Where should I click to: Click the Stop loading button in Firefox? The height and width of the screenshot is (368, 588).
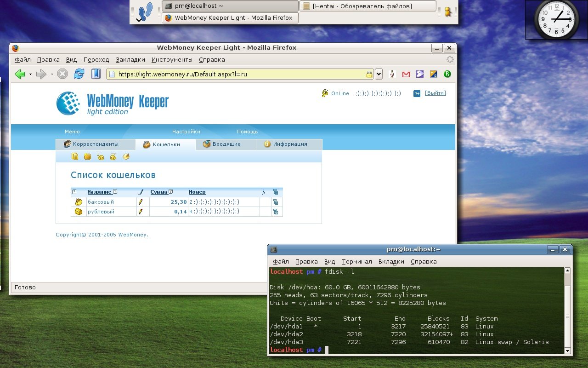pyautogui.click(x=62, y=74)
